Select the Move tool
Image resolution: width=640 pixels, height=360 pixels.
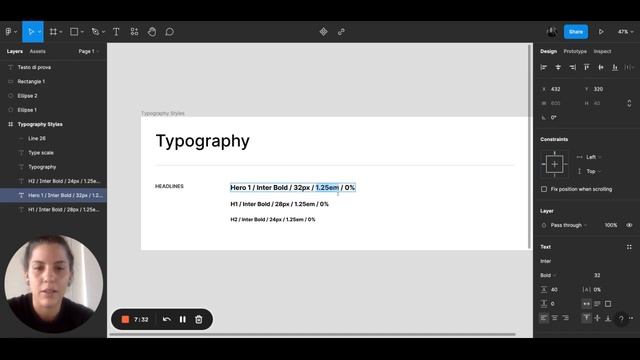point(31,31)
